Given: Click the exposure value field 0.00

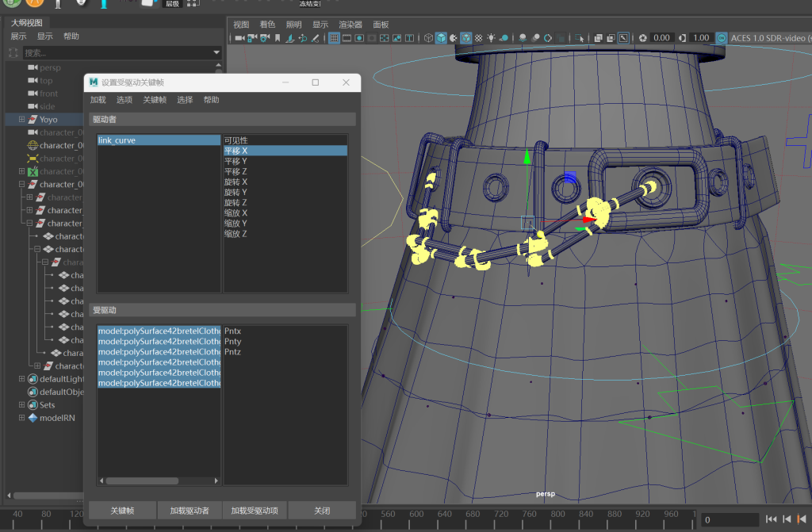Looking at the screenshot, I should (x=662, y=38).
